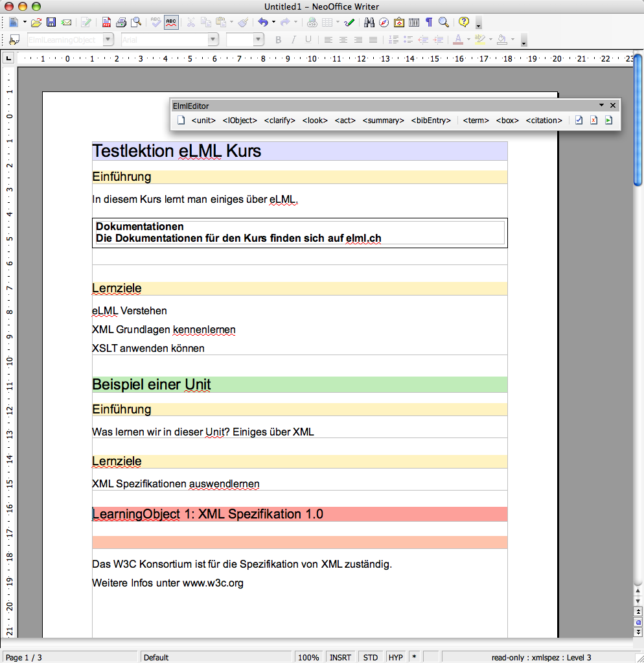Open the ElmlLearningObject paragraph style dropdown

click(x=109, y=40)
